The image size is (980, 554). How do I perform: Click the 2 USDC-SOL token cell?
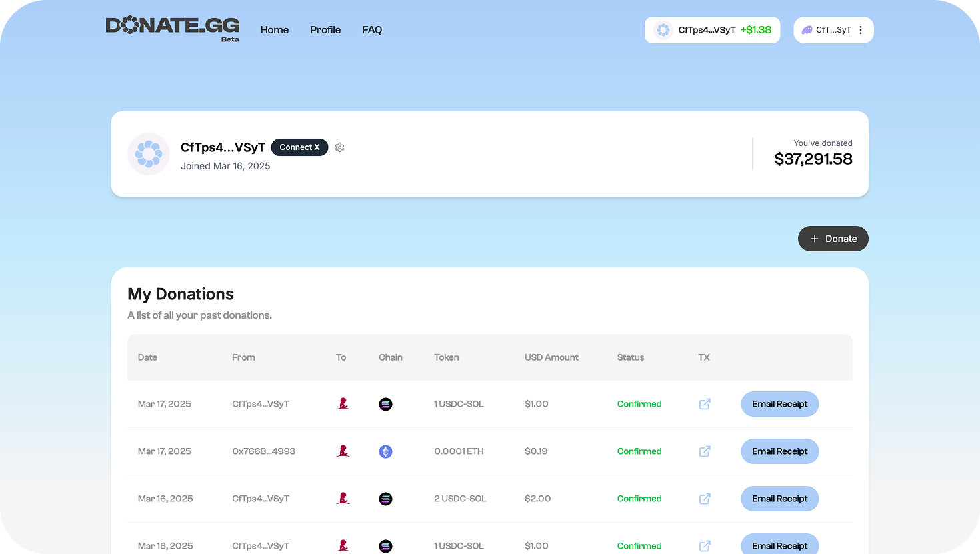pyautogui.click(x=460, y=499)
